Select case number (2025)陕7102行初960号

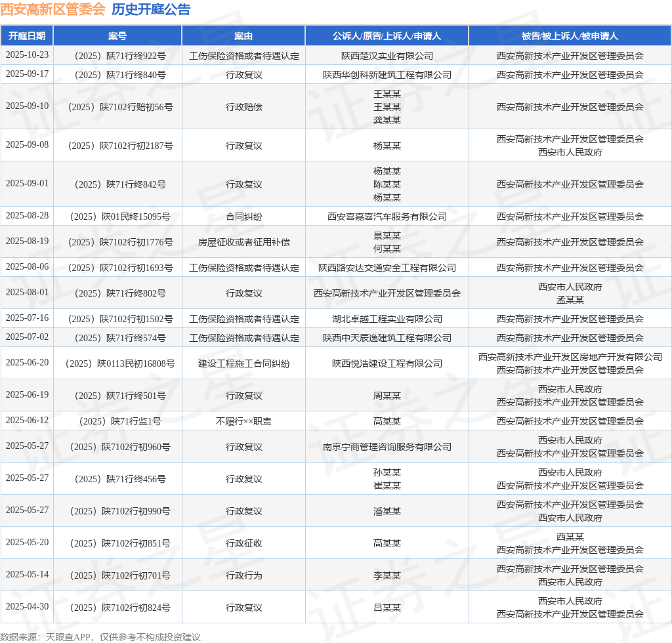pos(118,447)
